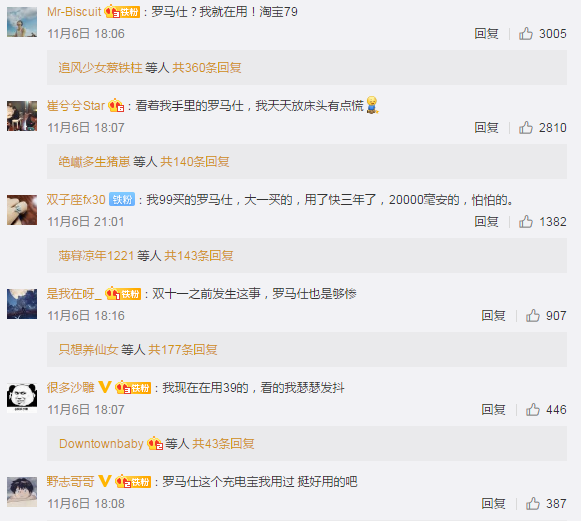Show all 共143条回复 replies

click(x=199, y=256)
